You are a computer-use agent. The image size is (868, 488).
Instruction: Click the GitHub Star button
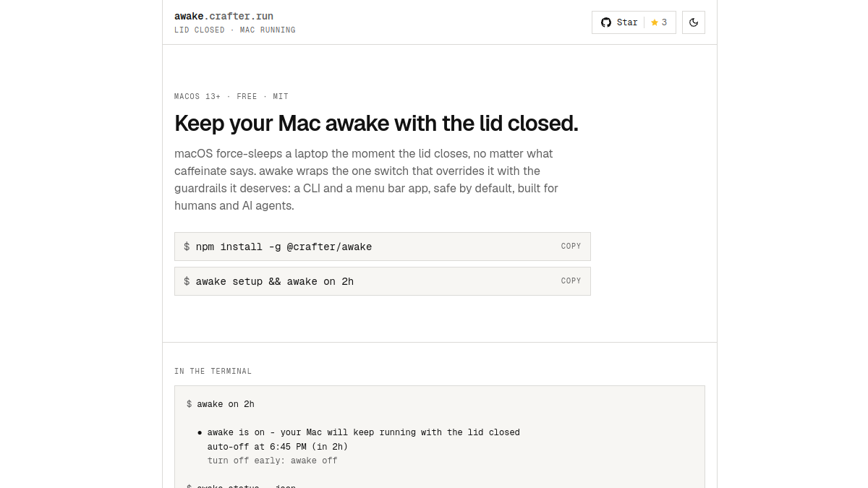pos(634,22)
